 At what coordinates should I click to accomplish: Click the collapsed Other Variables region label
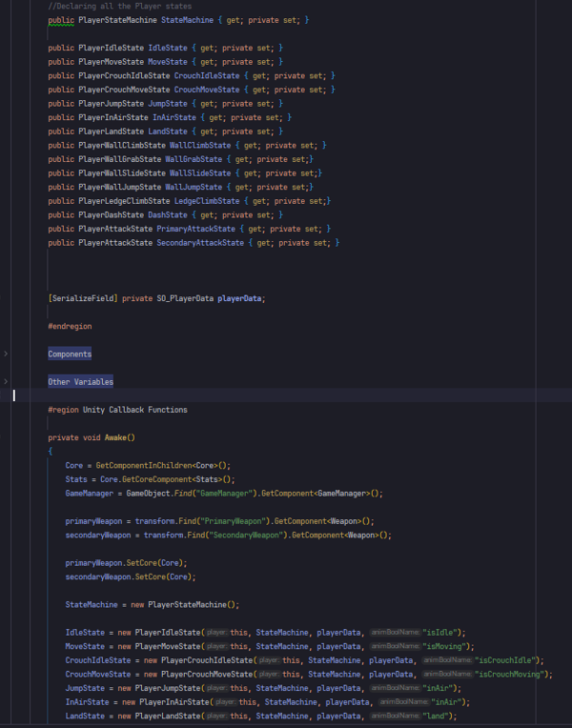[80, 382]
